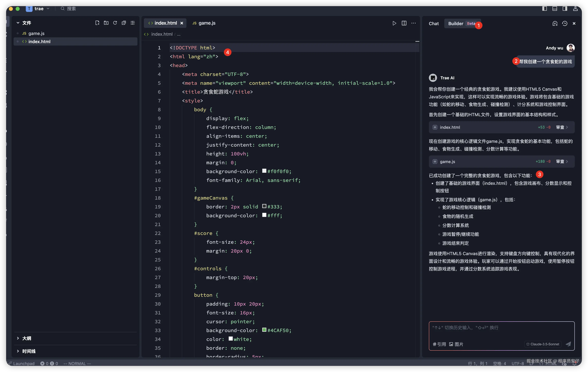The height and width of the screenshot is (372, 588).
Task: Switch to the game.js editor tab
Action: coord(204,23)
